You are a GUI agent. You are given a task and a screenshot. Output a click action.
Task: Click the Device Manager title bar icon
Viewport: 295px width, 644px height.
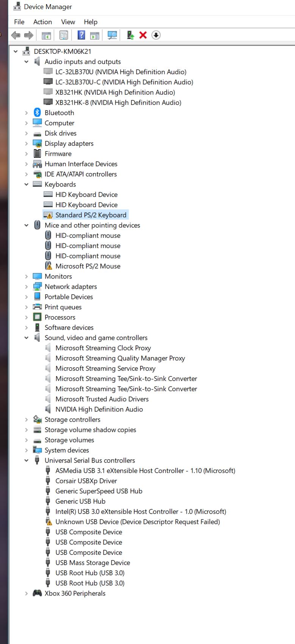pyautogui.click(x=17, y=6)
